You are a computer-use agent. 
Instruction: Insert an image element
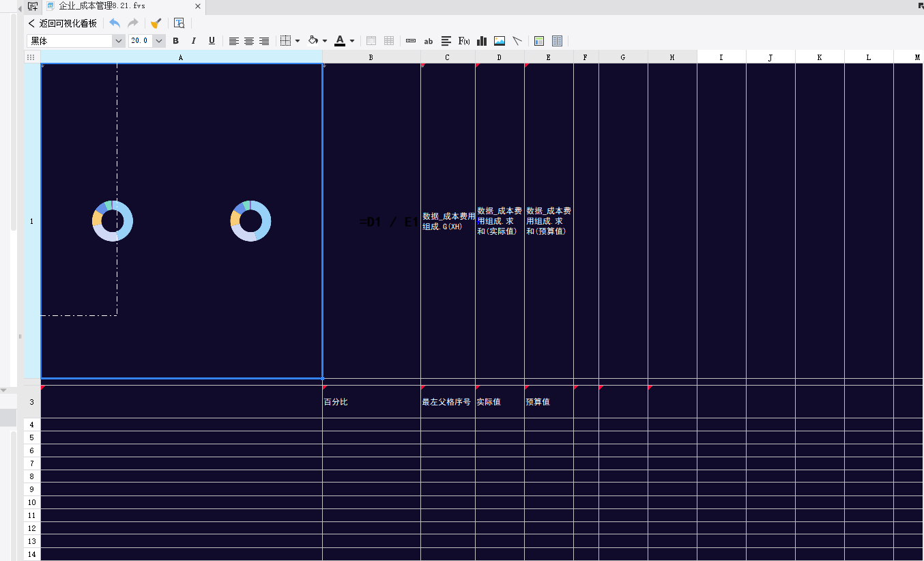tap(500, 41)
